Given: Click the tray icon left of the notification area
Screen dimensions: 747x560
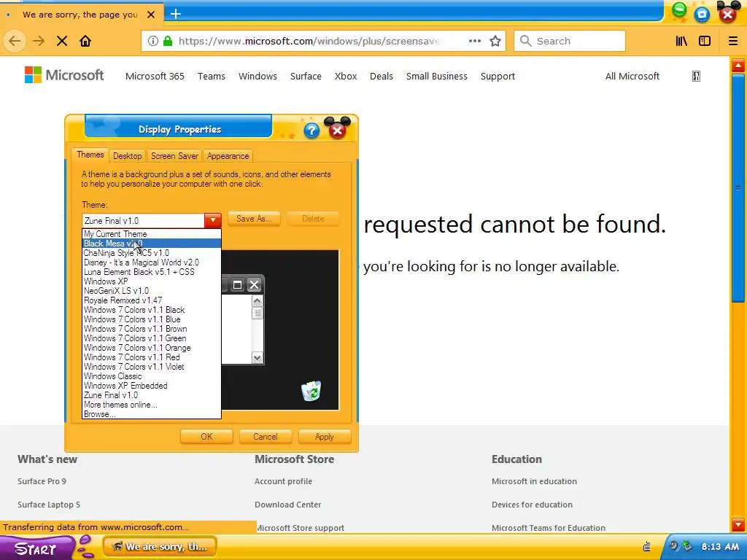Looking at the screenshot, I should tap(647, 546).
